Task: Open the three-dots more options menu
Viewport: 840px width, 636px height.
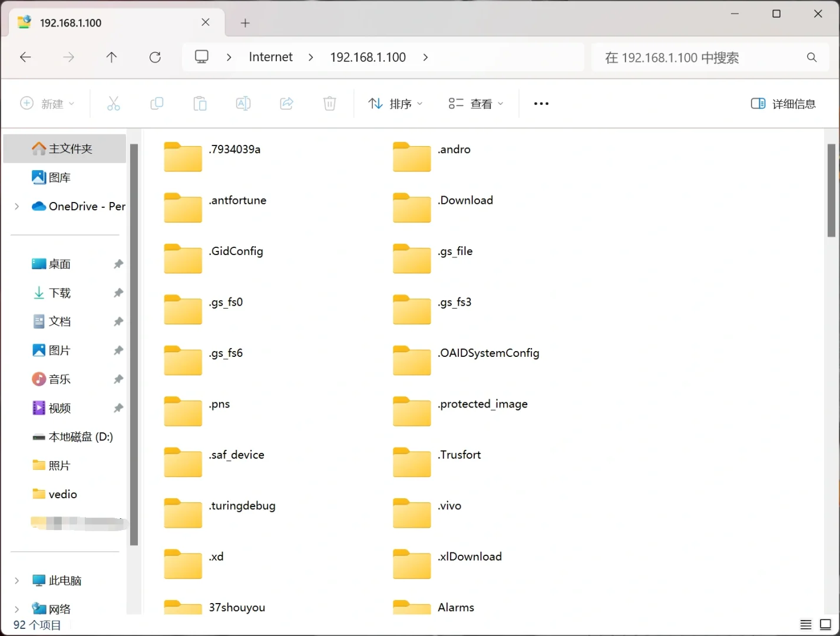Action: coord(541,104)
